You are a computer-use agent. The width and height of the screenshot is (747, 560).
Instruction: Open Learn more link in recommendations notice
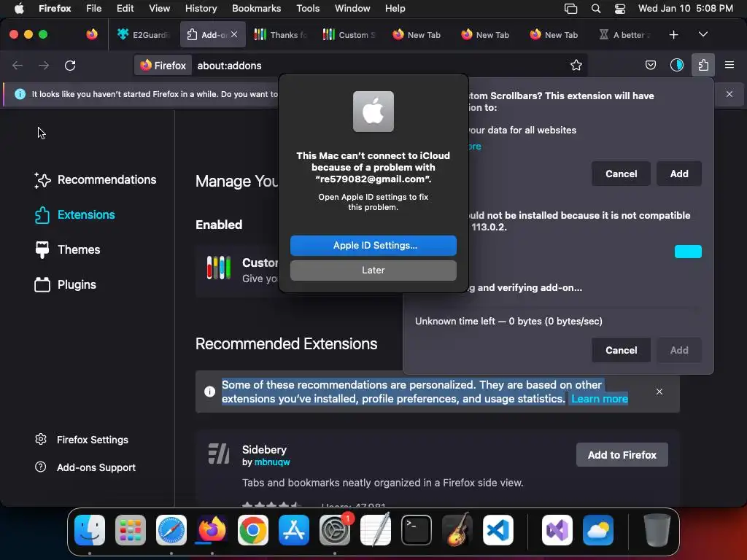[600, 399]
